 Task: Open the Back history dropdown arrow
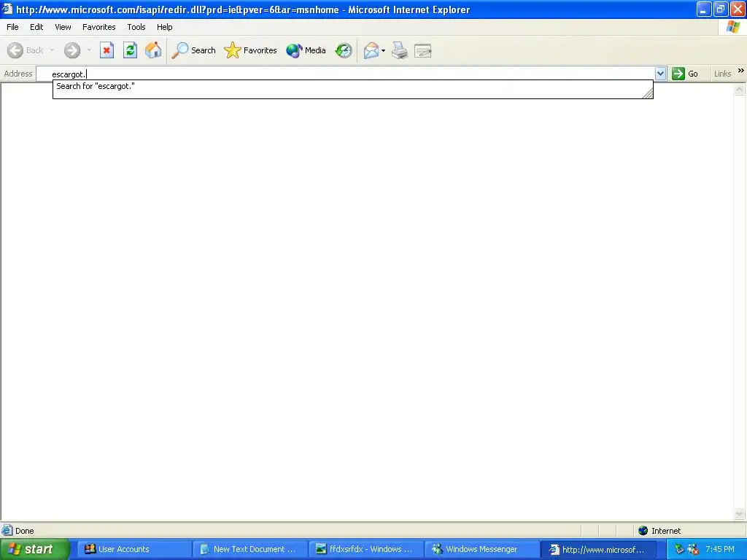click(x=52, y=50)
